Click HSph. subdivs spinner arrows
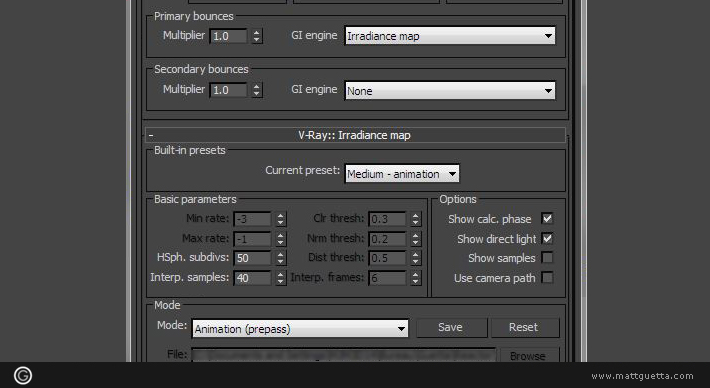The width and height of the screenshot is (710, 388). [281, 258]
